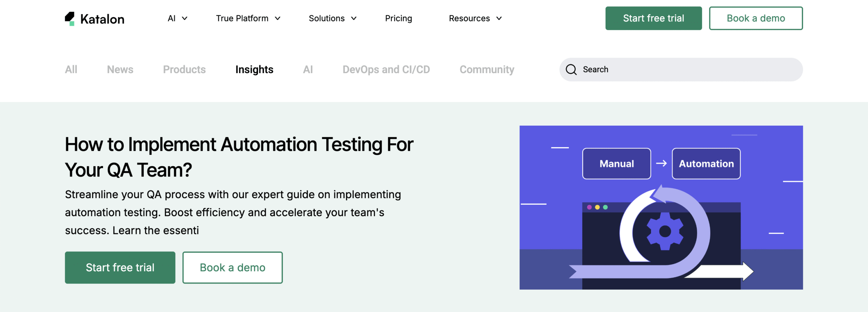The height and width of the screenshot is (312, 868).
Task: Select the Insights tab
Action: [x=254, y=69]
